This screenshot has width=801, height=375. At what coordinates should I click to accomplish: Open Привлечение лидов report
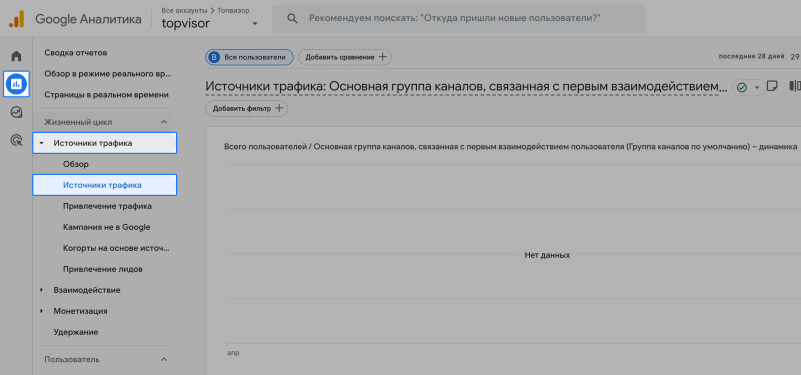coord(104,269)
